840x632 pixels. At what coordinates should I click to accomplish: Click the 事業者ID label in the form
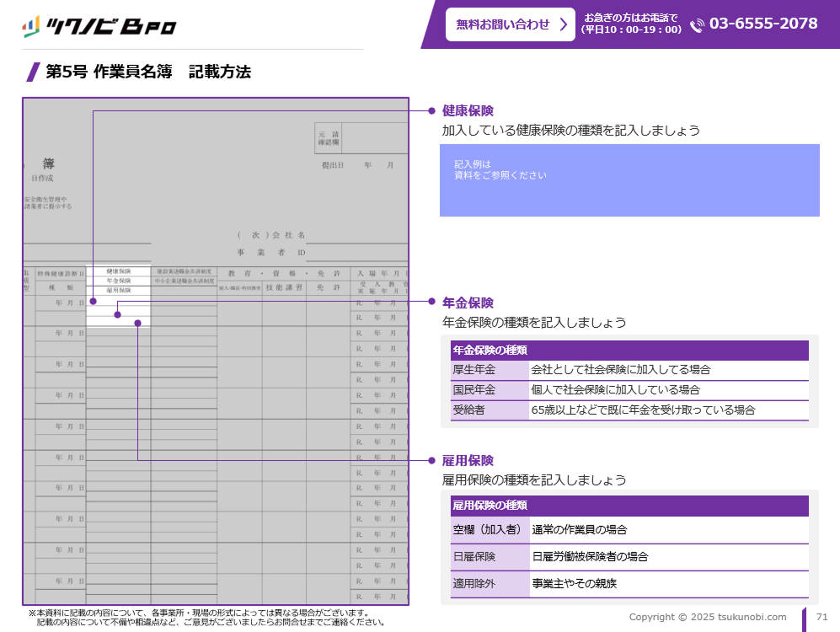point(271,252)
